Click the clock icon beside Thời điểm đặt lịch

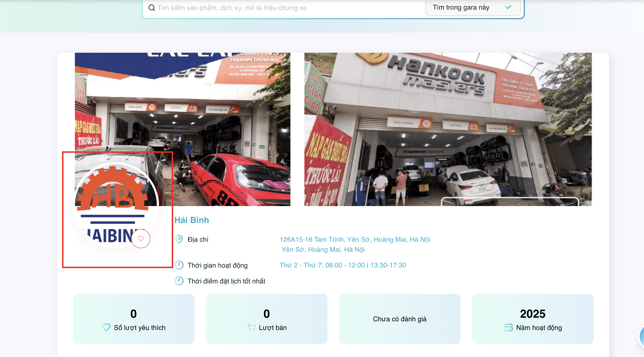pyautogui.click(x=179, y=281)
